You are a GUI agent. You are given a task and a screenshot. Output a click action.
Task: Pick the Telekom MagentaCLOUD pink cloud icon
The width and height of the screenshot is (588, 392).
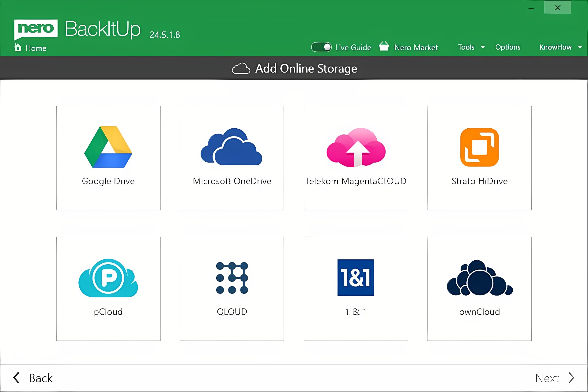point(356,147)
